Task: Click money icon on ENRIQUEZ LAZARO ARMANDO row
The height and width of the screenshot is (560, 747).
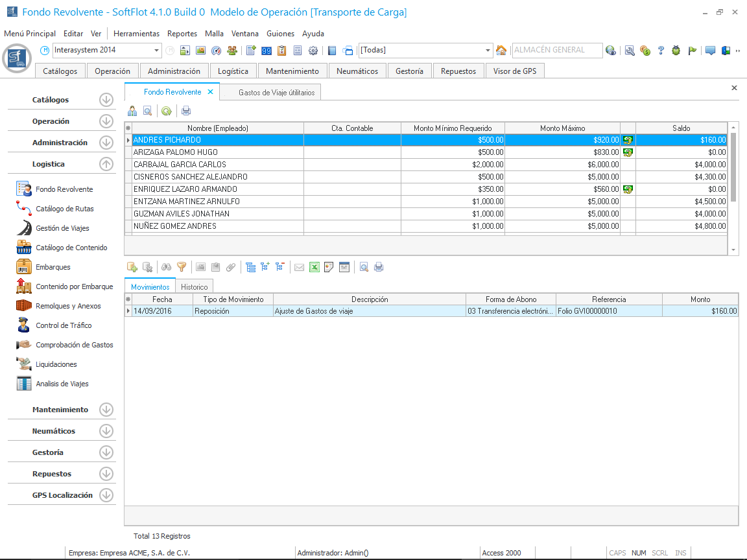Action: coord(628,189)
